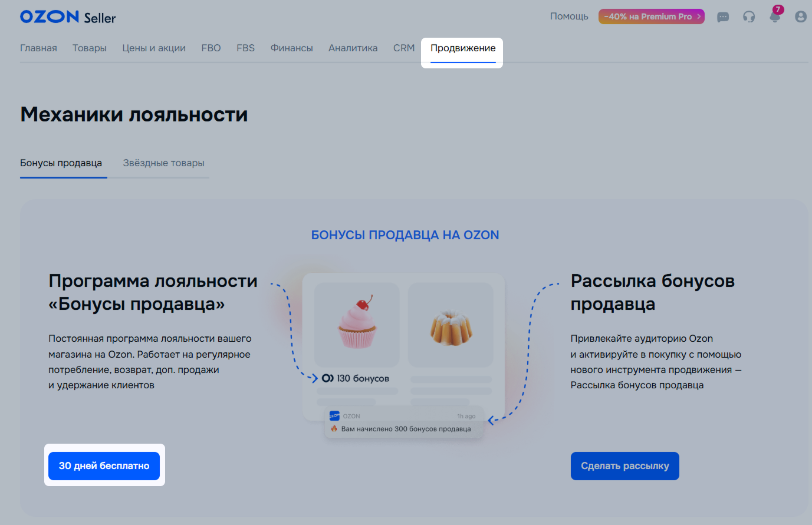812x525 pixels.
Task: Select the FBS menu item
Action: click(x=246, y=48)
